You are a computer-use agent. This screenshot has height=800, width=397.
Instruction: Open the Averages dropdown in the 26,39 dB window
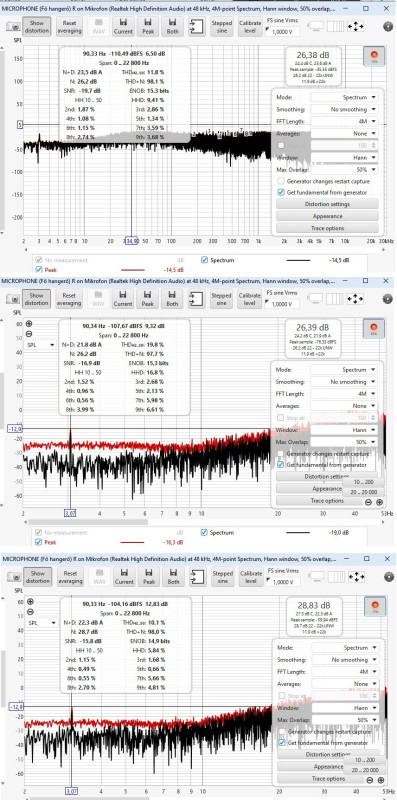(x=344, y=406)
